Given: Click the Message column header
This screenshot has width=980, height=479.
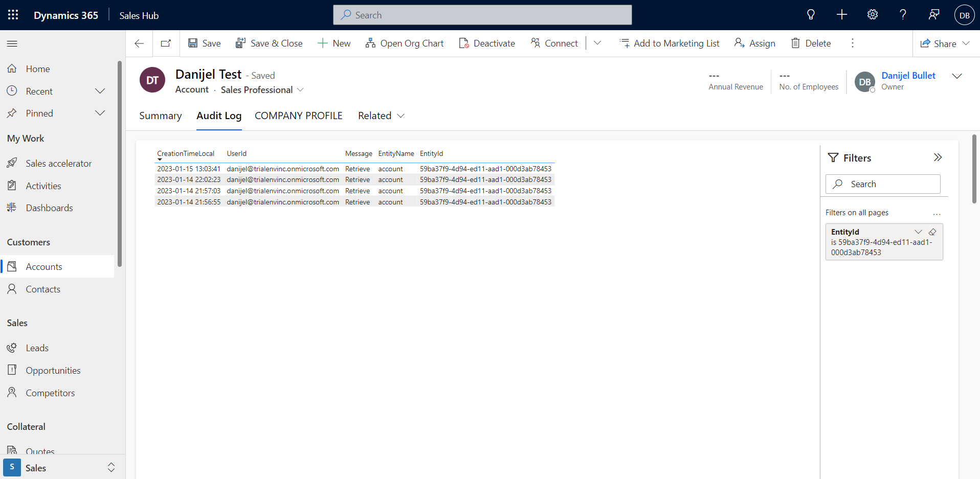Looking at the screenshot, I should pyautogui.click(x=359, y=153).
